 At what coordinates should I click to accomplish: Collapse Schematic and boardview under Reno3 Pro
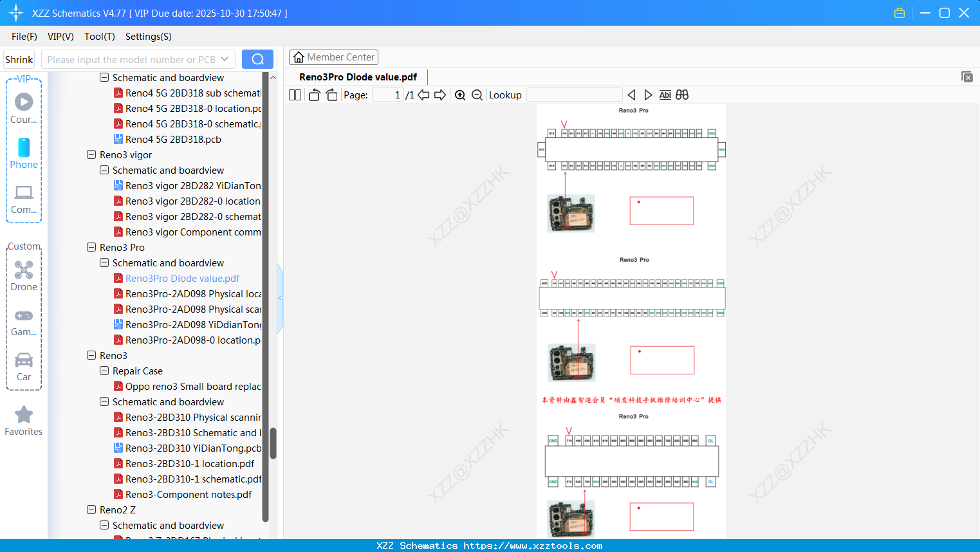coord(104,262)
